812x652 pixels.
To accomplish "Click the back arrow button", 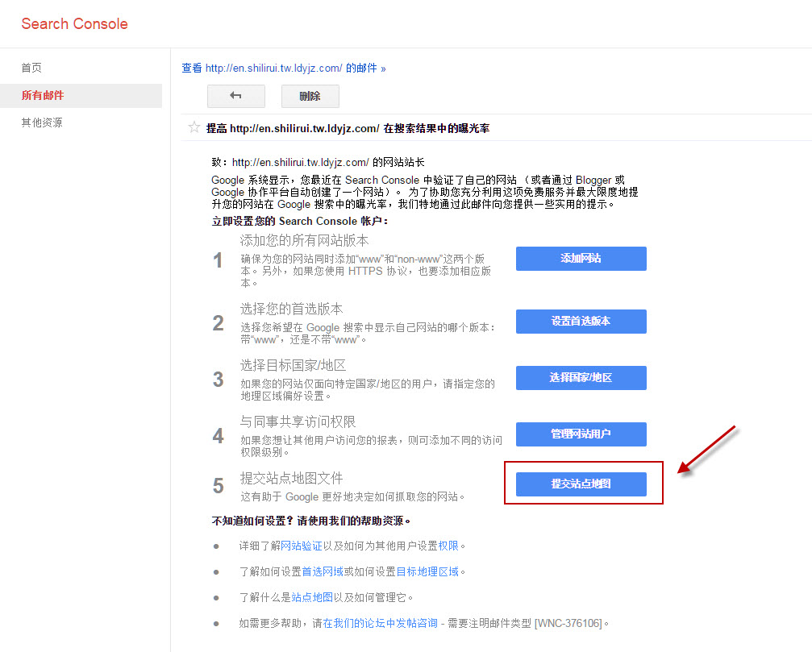I will click(x=236, y=96).
